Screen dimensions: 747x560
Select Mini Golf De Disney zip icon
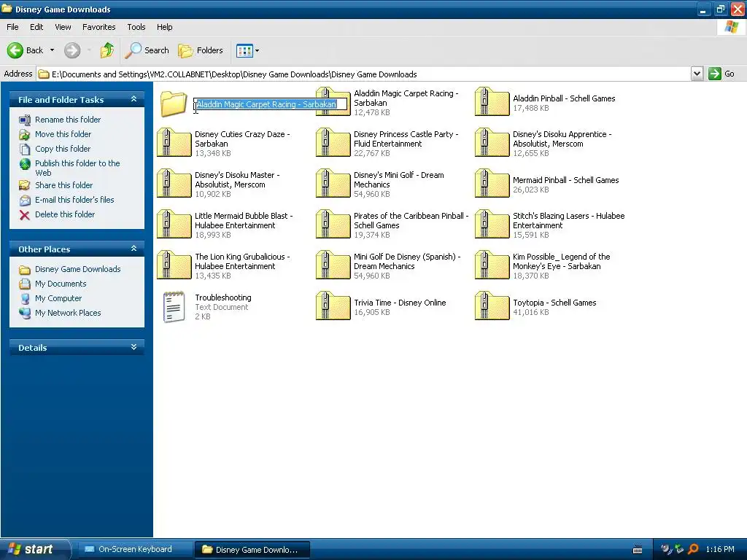[333, 265]
